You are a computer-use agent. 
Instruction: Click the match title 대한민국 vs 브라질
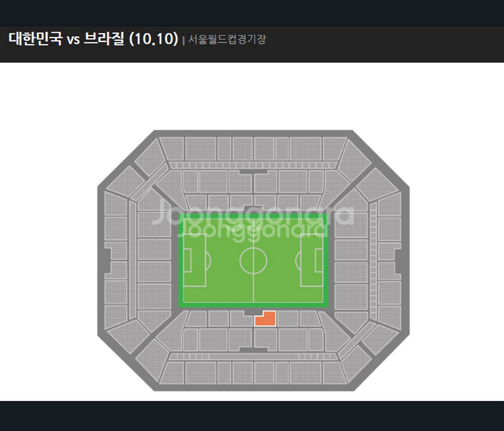point(94,39)
